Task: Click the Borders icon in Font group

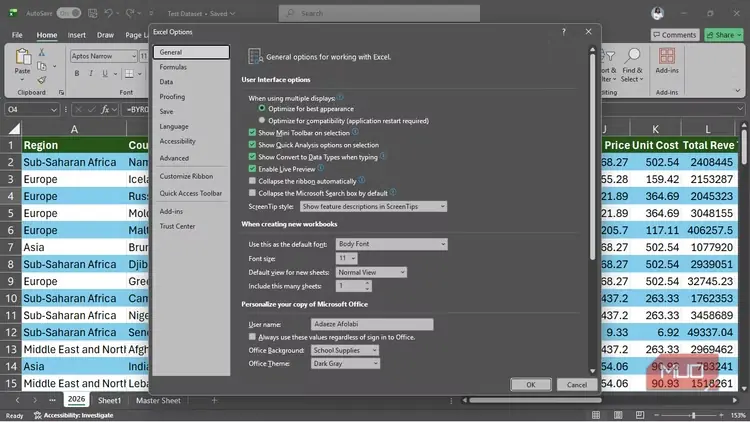Action: tap(129, 74)
